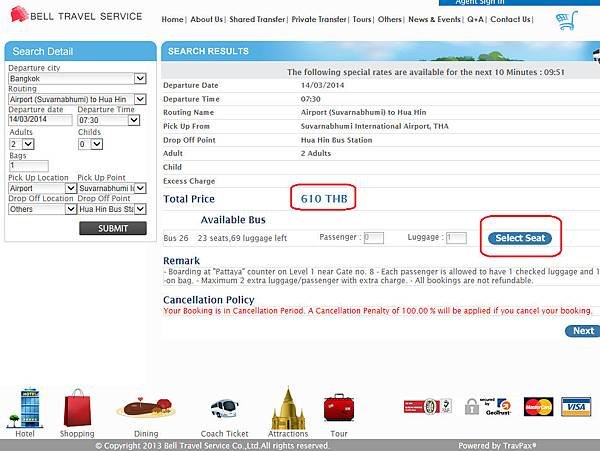Open the Others menu item
This screenshot has width=600, height=451.
pos(390,20)
